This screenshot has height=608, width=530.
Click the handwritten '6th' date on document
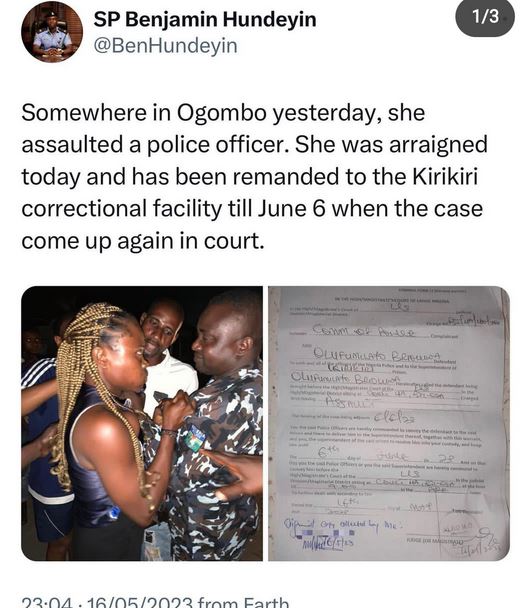324,450
